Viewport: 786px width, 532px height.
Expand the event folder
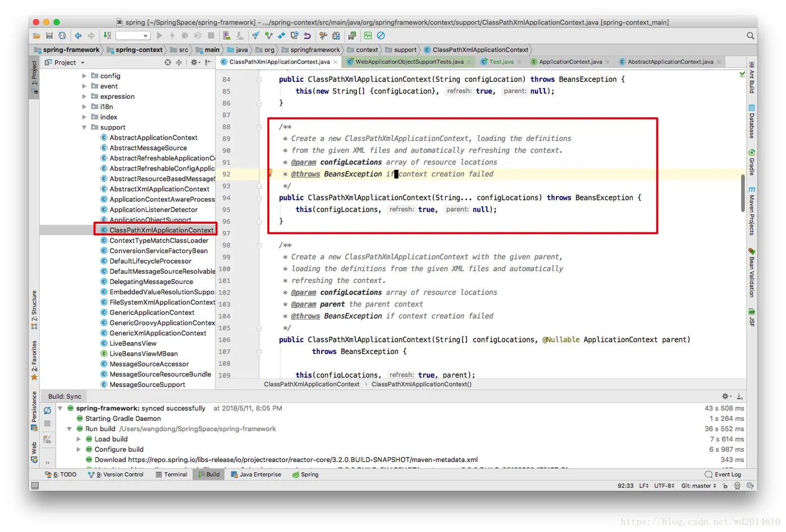pos(84,86)
